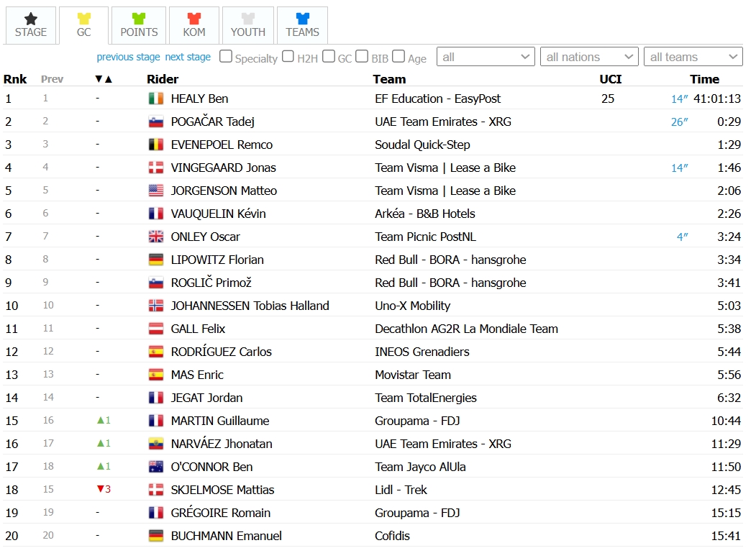Open INEOS Grenadiers team page
Image resolution: width=756 pixels, height=548 pixels.
pos(422,352)
